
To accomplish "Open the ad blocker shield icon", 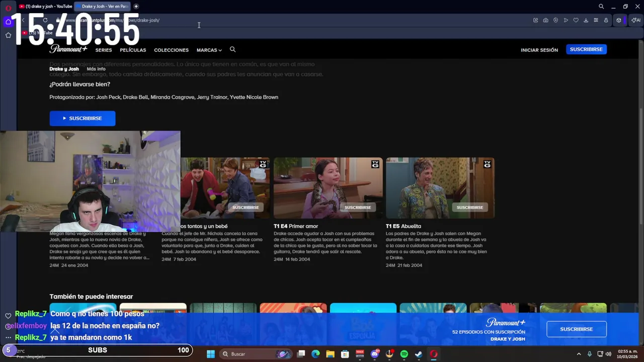I will (x=556, y=20).
